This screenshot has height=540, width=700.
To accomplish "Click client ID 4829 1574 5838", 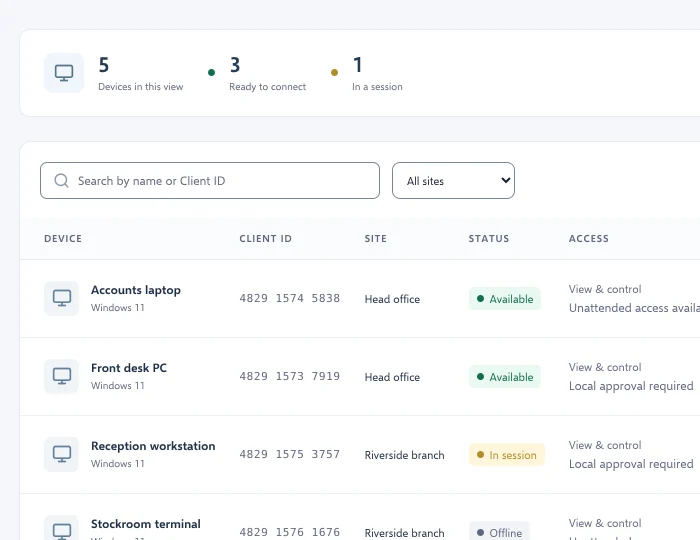I will [x=290, y=298].
